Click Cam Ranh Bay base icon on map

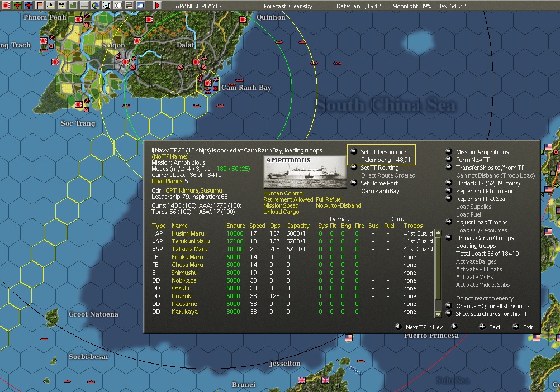pos(207,83)
